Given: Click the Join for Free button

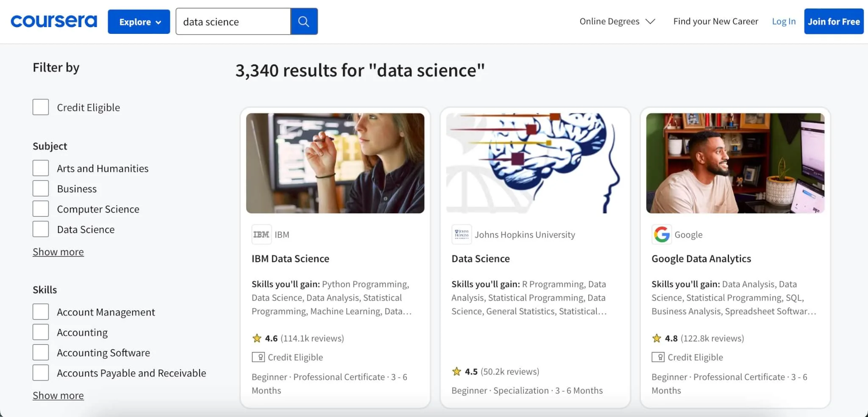Looking at the screenshot, I should coord(832,21).
